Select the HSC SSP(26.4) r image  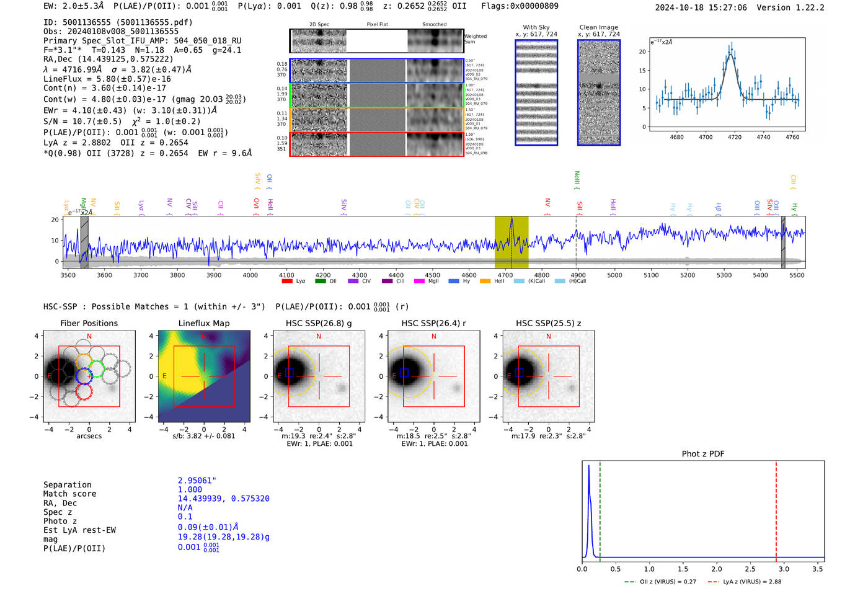pos(433,376)
